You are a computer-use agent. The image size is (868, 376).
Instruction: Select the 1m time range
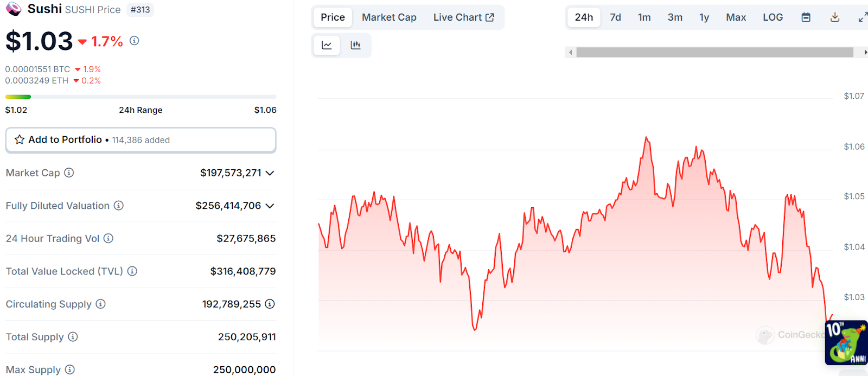click(x=644, y=17)
